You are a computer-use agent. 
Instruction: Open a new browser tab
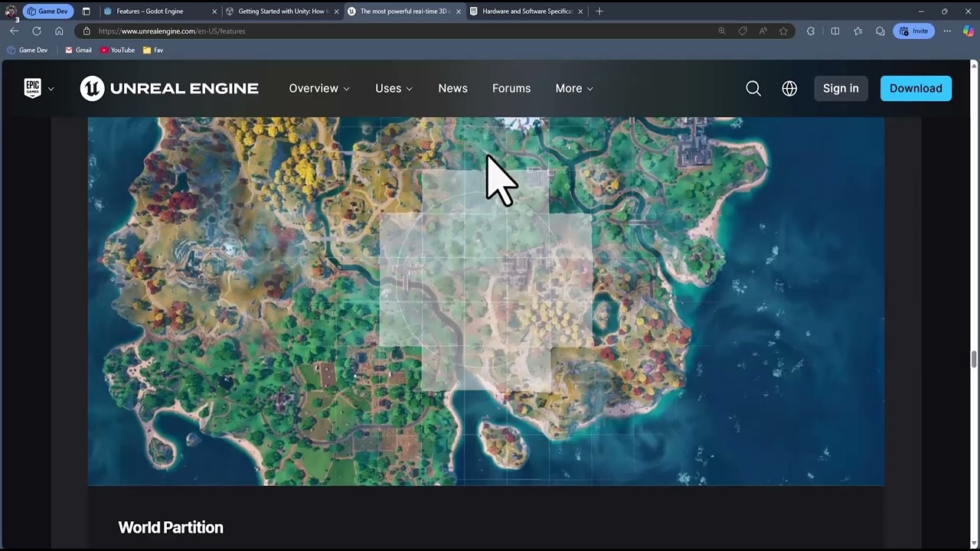[599, 11]
